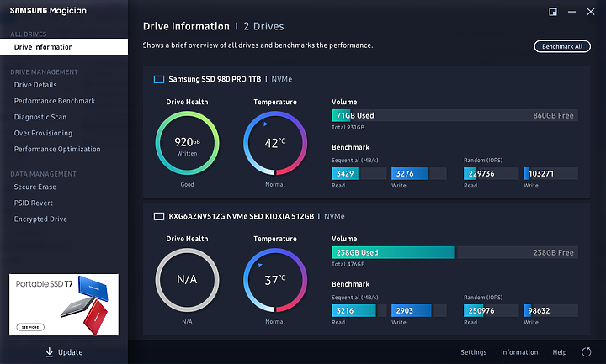606x364 pixels.
Task: Click the Update label
Action: coord(71,352)
